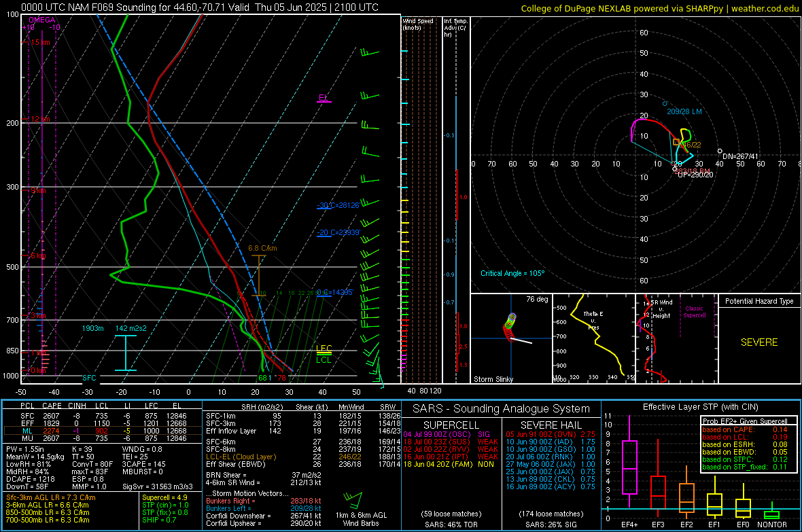Click the 'SARS: 26% SIG' summary
Image resolution: width=802 pixels, height=532 pixels.
[551, 525]
